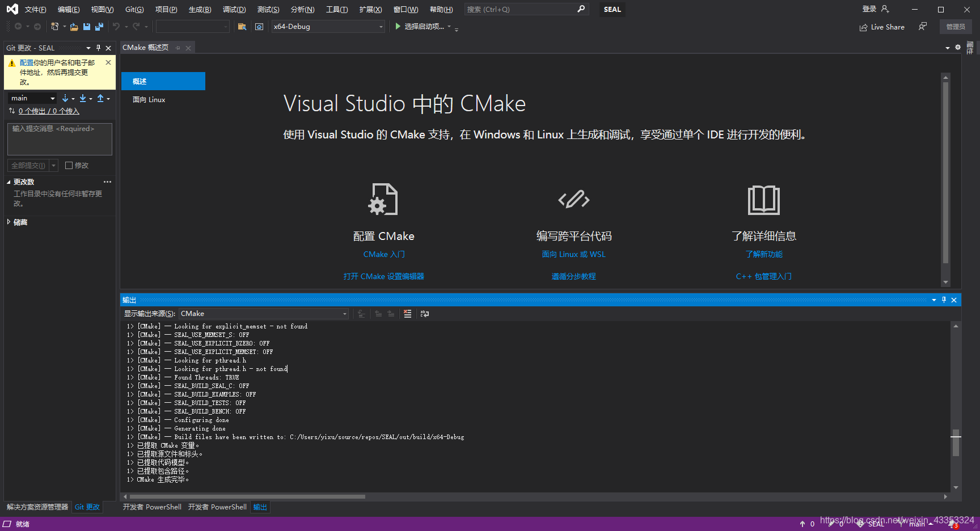Click the Undo arrow icon
The width and height of the screenshot is (980, 531).
click(116, 27)
